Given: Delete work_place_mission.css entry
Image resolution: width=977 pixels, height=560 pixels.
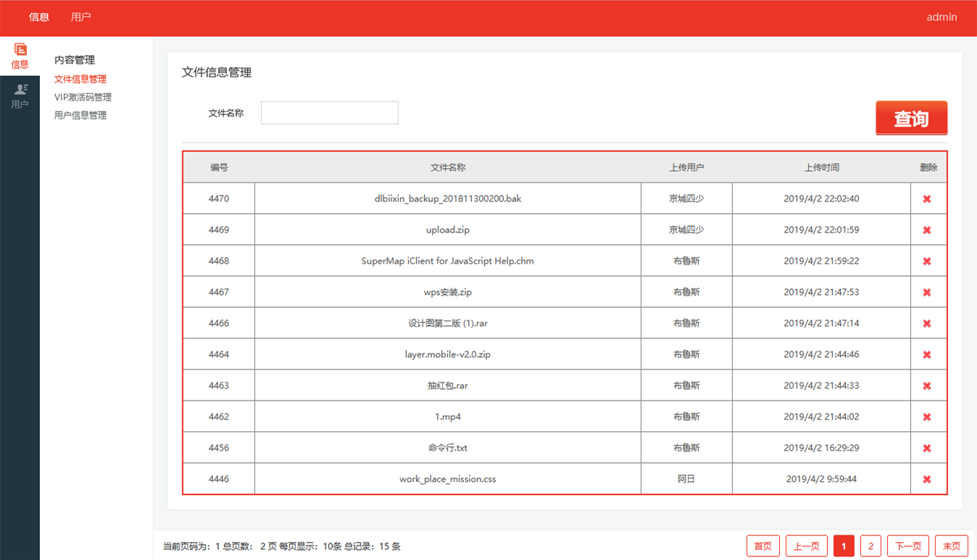Looking at the screenshot, I should click(x=926, y=480).
